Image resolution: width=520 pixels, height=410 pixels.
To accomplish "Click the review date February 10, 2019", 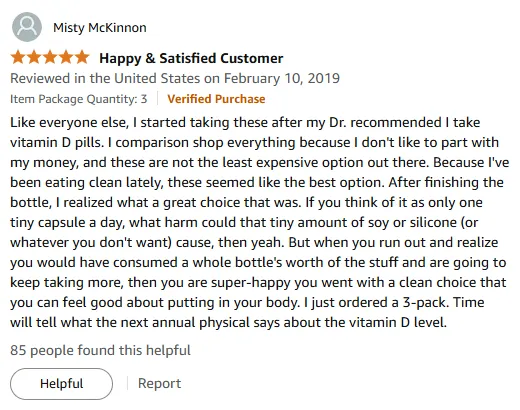I will [282, 79].
